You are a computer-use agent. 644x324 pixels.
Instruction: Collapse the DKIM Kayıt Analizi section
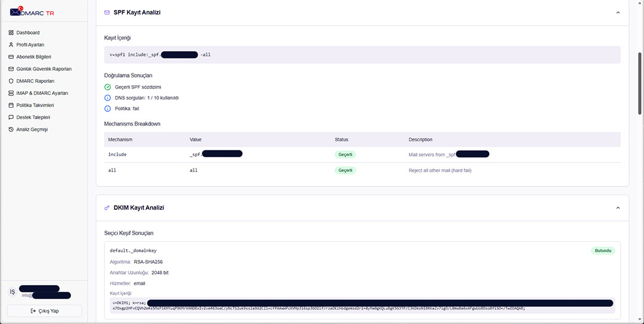click(x=618, y=208)
